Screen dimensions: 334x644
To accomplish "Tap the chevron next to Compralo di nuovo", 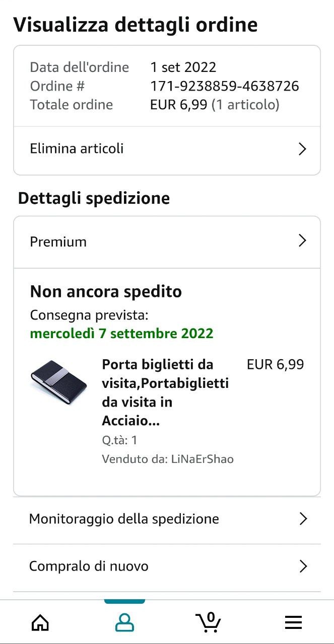I will tap(303, 567).
